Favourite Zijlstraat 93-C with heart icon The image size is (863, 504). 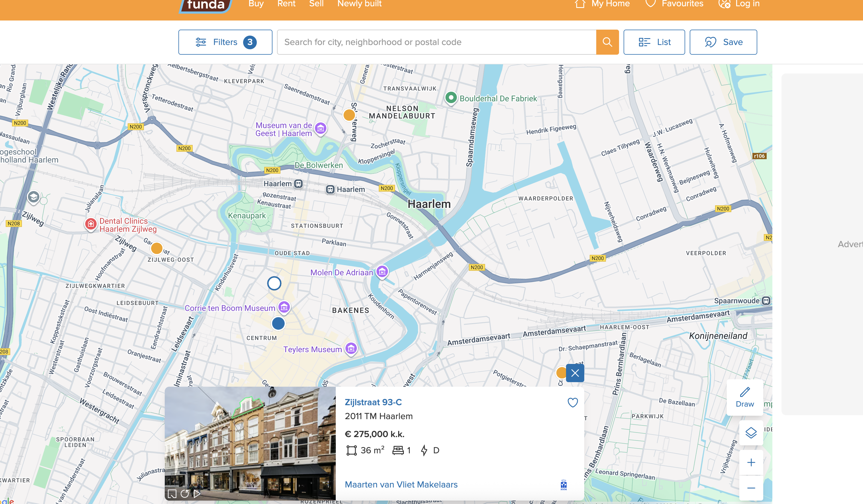point(573,402)
